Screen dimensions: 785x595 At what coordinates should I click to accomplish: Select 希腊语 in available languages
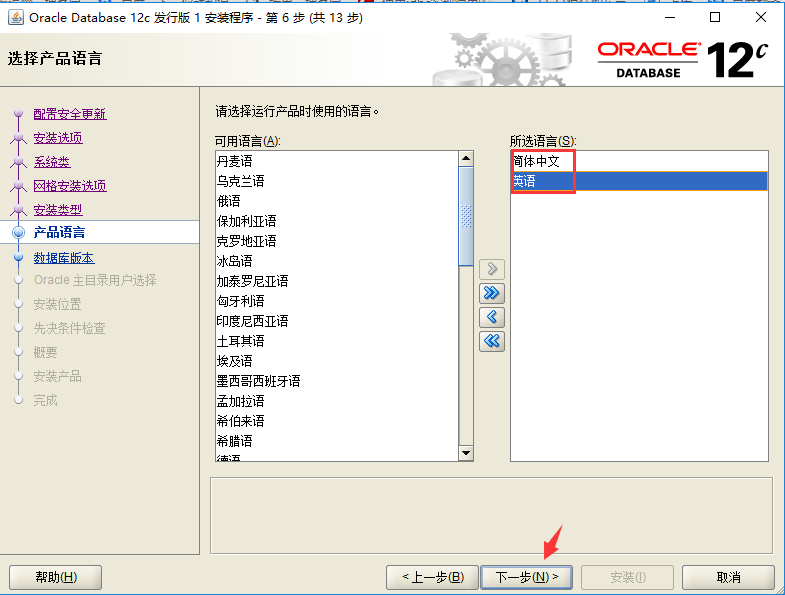337,442
